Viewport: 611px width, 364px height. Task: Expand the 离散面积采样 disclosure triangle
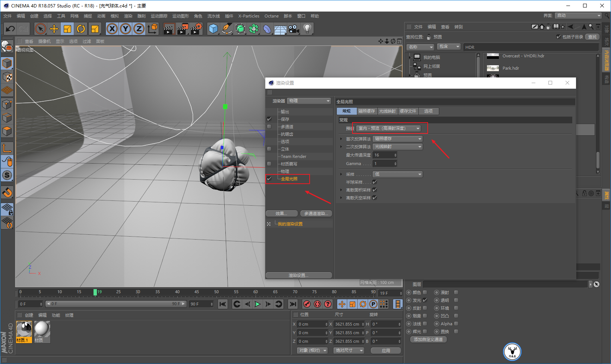point(341,190)
